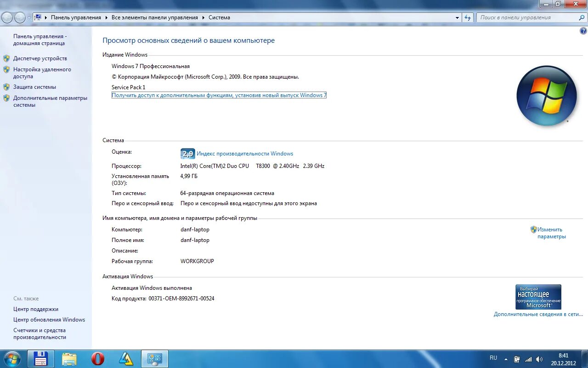
Task: Click the Back navigation arrow button
Action: coord(7,17)
